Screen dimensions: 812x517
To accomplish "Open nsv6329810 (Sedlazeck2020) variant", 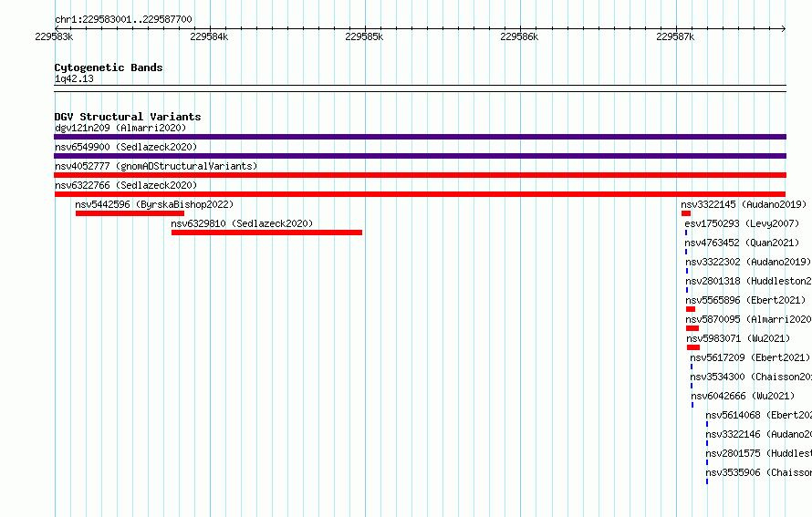I will 242,223.
